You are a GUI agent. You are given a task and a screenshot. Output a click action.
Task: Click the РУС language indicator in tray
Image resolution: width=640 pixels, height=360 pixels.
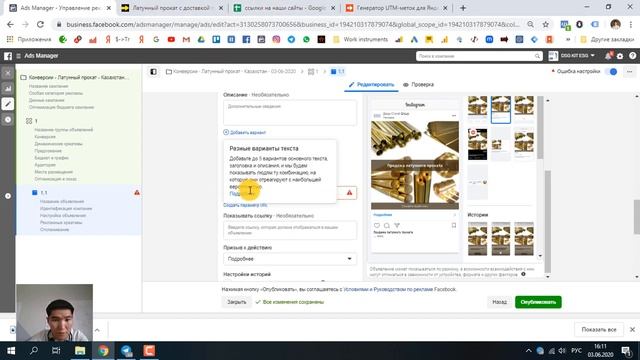(x=576, y=351)
